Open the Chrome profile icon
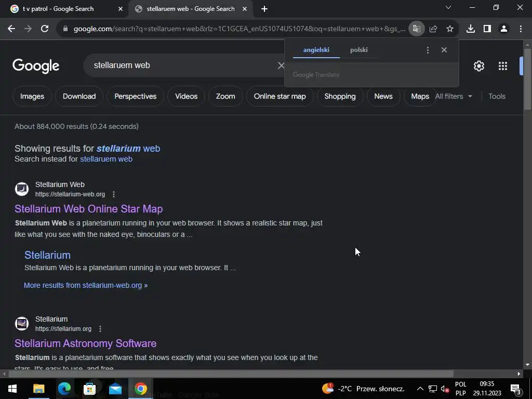532x399 pixels. (x=503, y=29)
